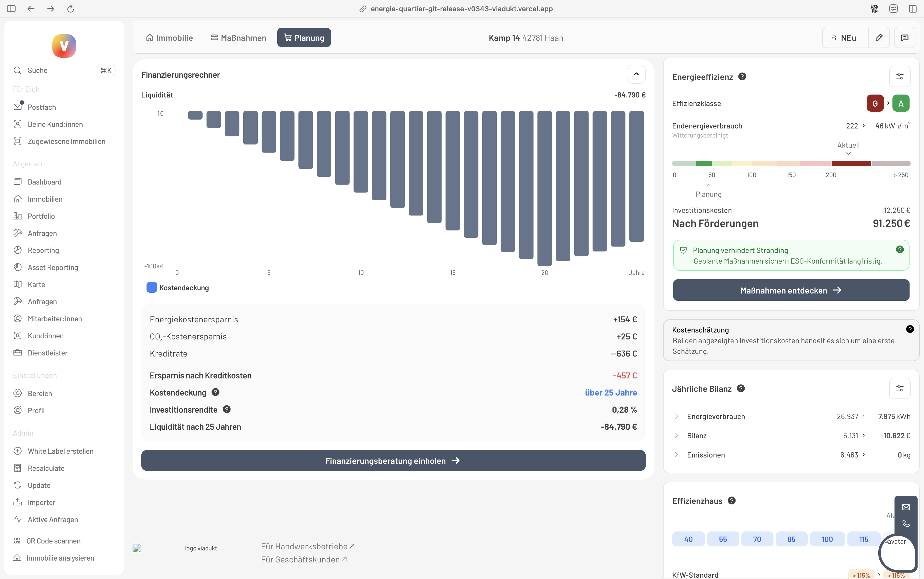Collapse the Finanzierungsrechner panel

636,74
